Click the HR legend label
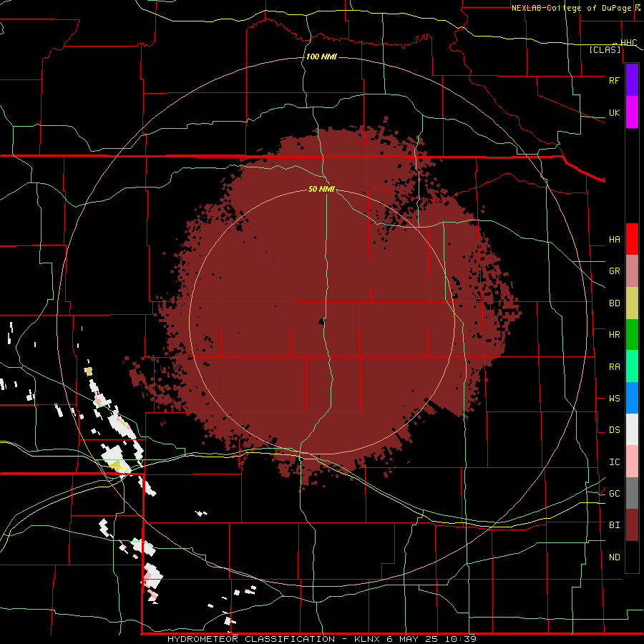This screenshot has width=644, height=644. click(x=614, y=334)
